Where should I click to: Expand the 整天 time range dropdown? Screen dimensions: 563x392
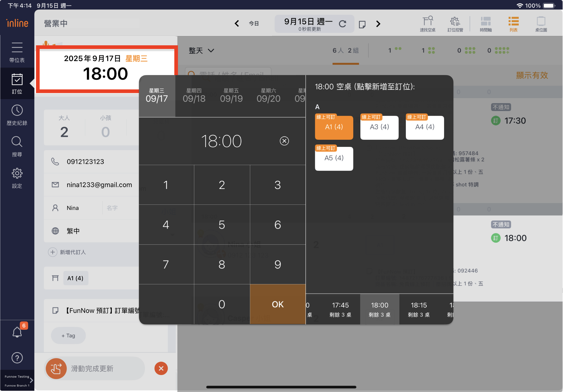coord(201,51)
